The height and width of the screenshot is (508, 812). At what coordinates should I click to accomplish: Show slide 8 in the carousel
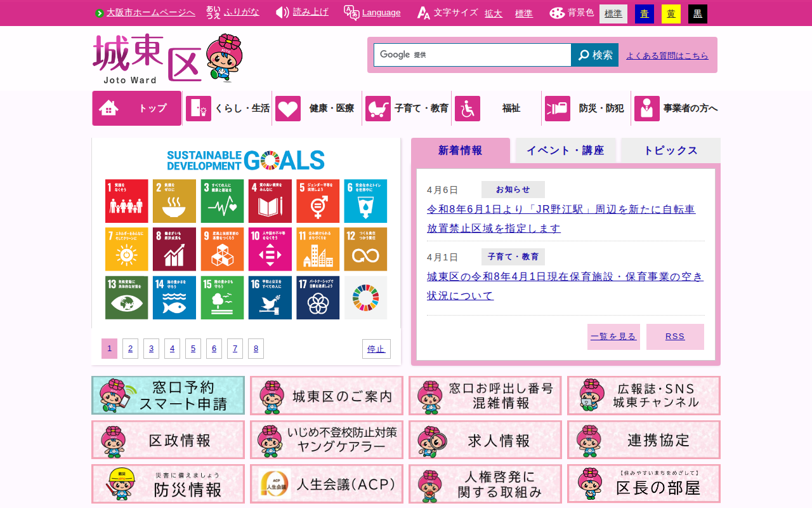(x=256, y=349)
